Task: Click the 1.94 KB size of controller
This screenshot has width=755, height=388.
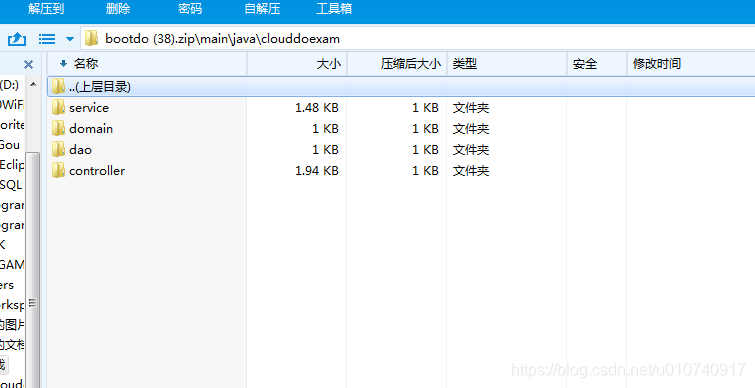Action: pos(317,170)
